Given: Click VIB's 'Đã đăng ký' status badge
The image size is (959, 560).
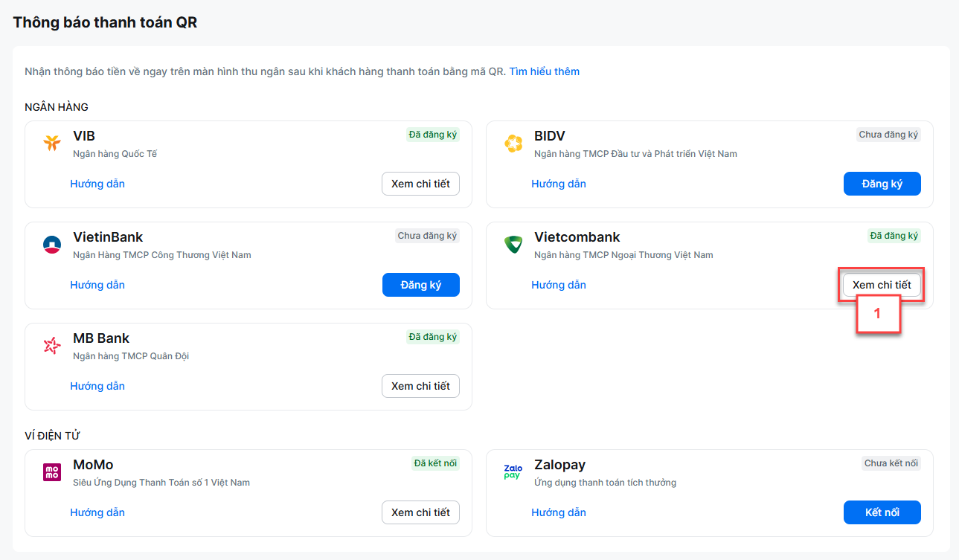Looking at the screenshot, I should point(433,135).
